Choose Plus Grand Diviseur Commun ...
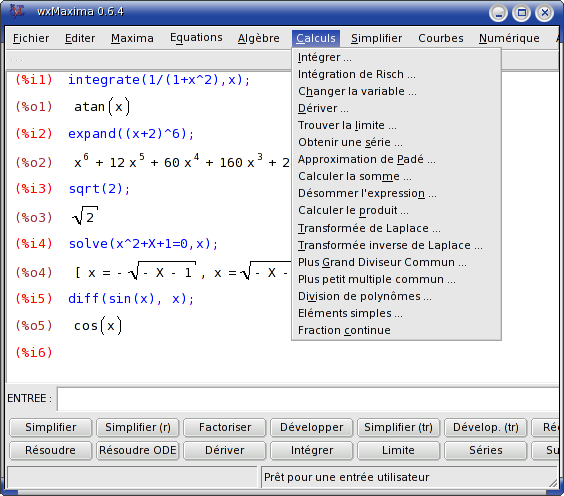Screen dimensions: 564x496 396,263
